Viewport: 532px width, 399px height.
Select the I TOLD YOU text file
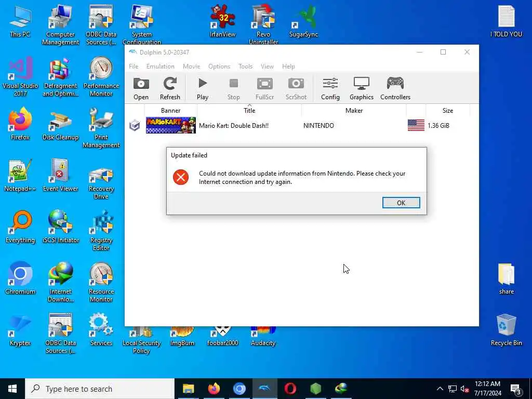tap(506, 21)
